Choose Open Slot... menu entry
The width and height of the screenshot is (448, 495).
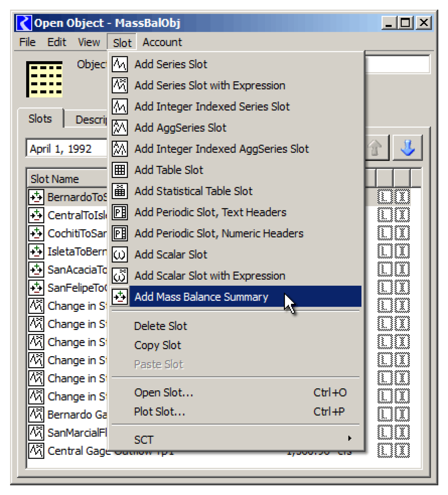pos(164,393)
